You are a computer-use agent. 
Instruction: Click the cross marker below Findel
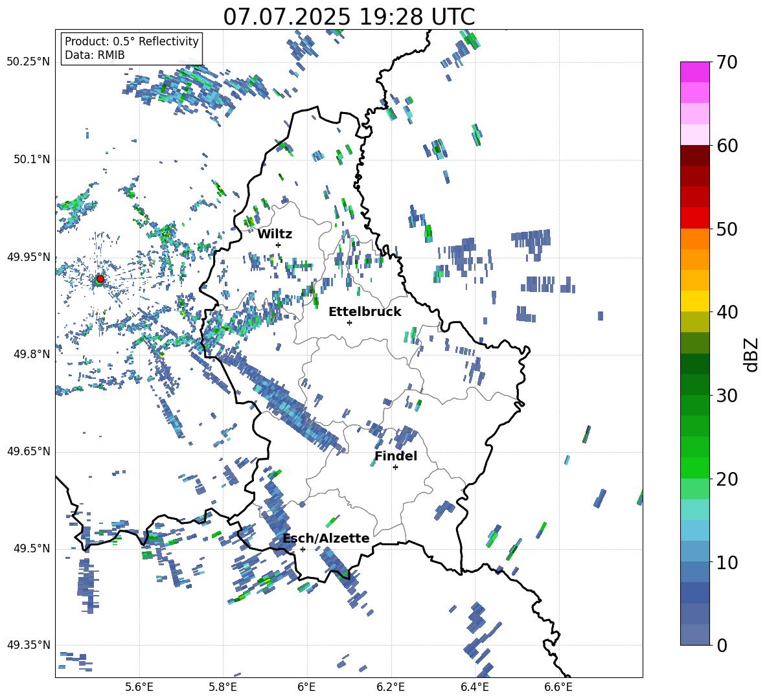pyautogui.click(x=395, y=468)
